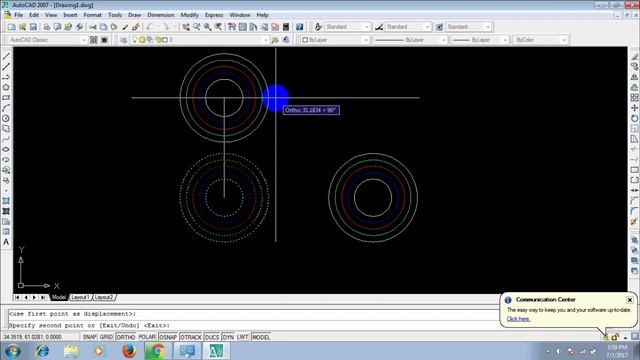Open the QuickCalc calculator icon
640x360 pixels.
click(286, 27)
